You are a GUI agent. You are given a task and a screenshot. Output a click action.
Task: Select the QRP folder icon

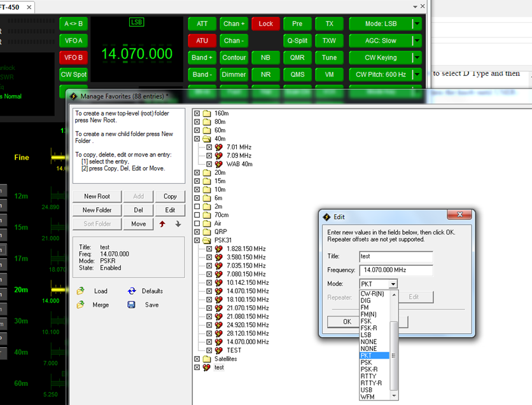(x=207, y=232)
